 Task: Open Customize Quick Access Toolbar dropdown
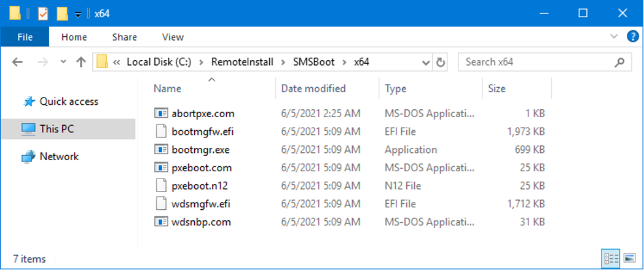click(x=78, y=14)
